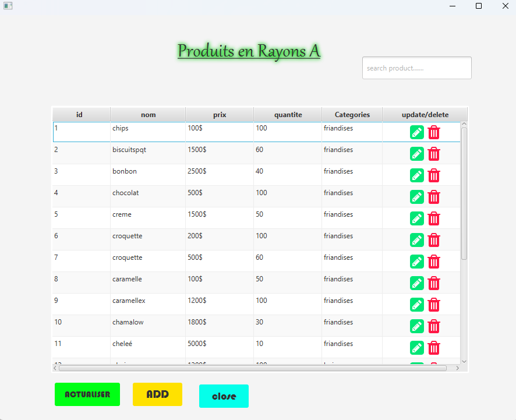The image size is (516, 420).
Task: Edit the bonbon row using pencil icon
Action: pyautogui.click(x=416, y=175)
